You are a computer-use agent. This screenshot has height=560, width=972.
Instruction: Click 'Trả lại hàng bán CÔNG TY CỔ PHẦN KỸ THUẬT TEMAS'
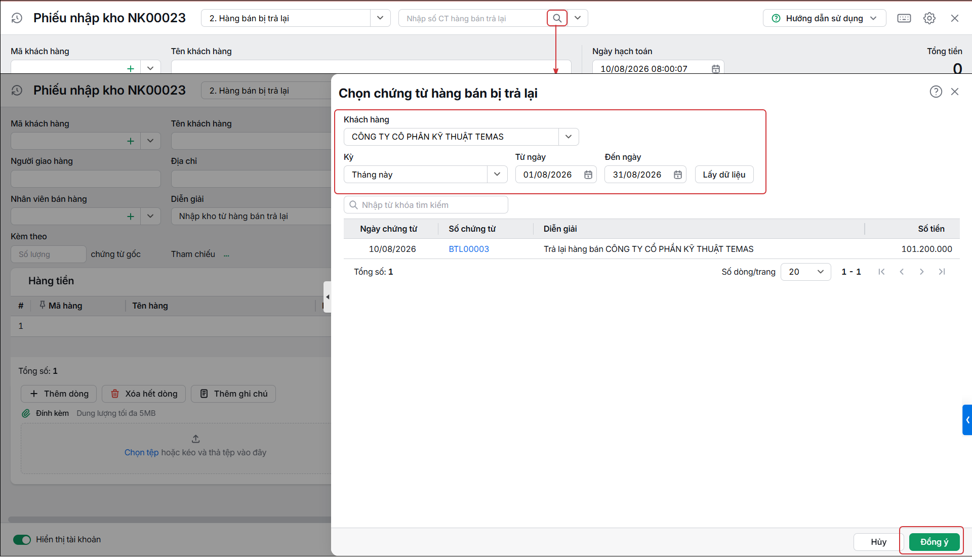649,249
